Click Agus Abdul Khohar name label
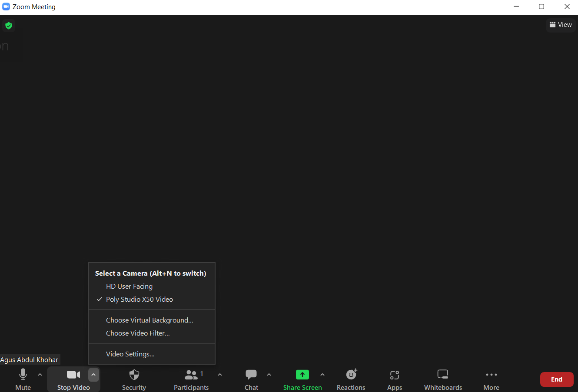Image resolution: width=578 pixels, height=392 pixels. tap(29, 360)
